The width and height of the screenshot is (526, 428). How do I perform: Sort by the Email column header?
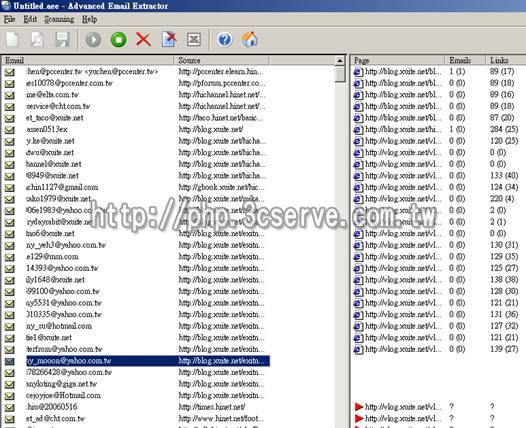coord(88,60)
